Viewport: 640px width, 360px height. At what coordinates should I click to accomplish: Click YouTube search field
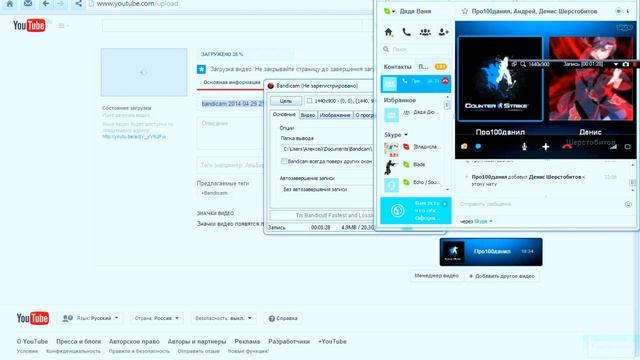(x=232, y=26)
